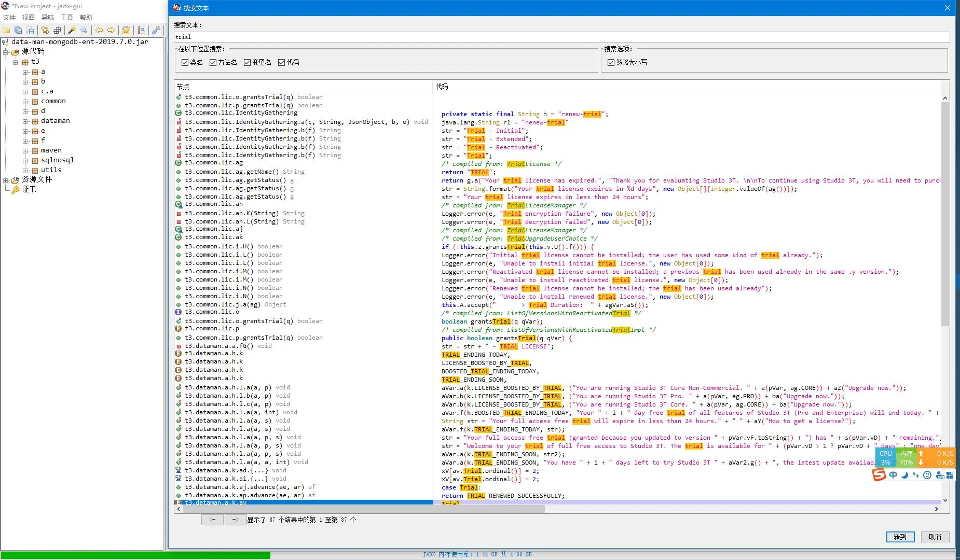
Task: Click the open file folder toolbar icon
Action: click(6, 30)
